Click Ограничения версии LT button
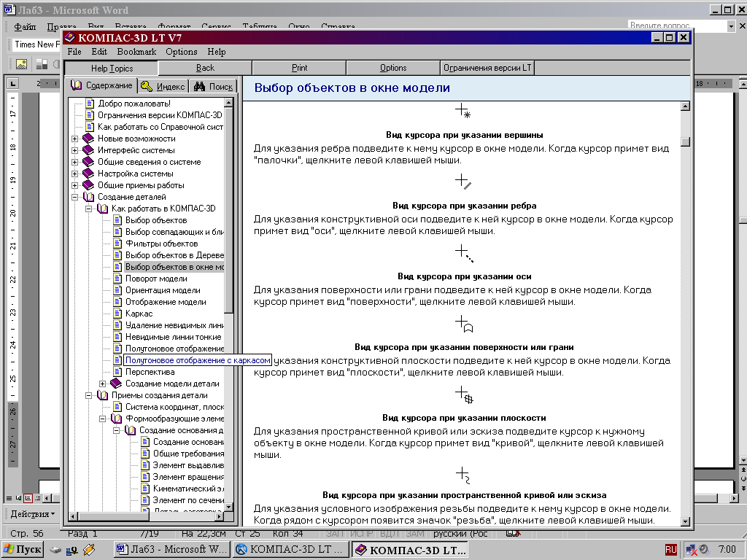 487,68
